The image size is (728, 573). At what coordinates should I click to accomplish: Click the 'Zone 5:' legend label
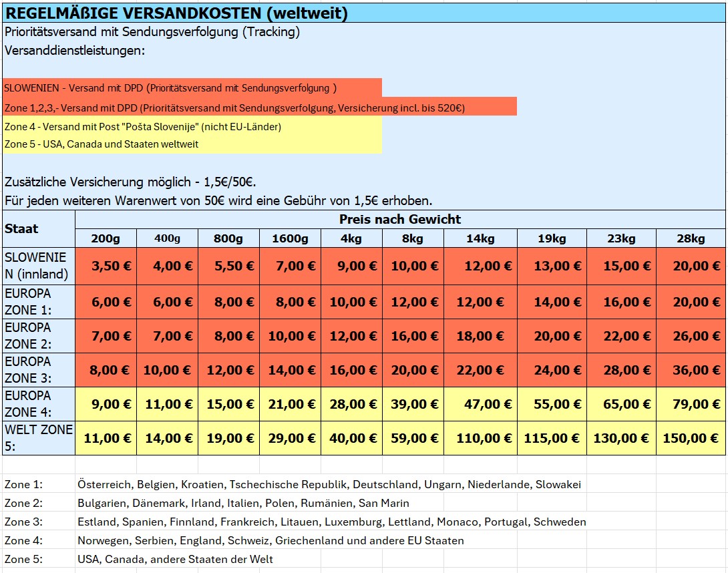coord(23,559)
